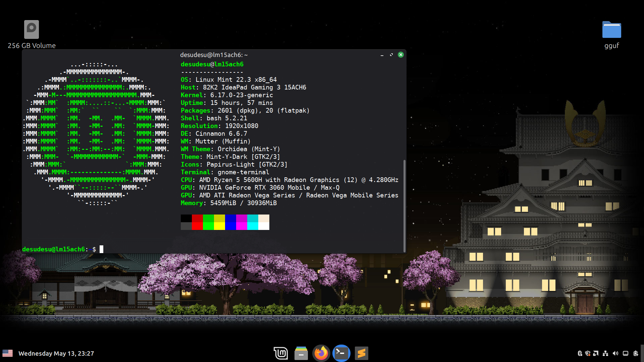Click the US flag keyboard layout indicator
Image resolution: width=644 pixels, height=362 pixels.
click(x=7, y=353)
